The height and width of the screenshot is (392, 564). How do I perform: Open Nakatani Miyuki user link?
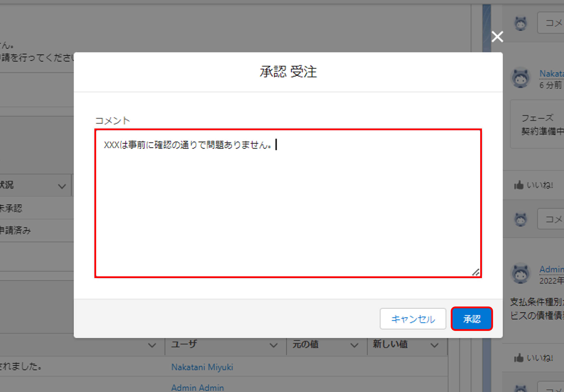click(202, 367)
